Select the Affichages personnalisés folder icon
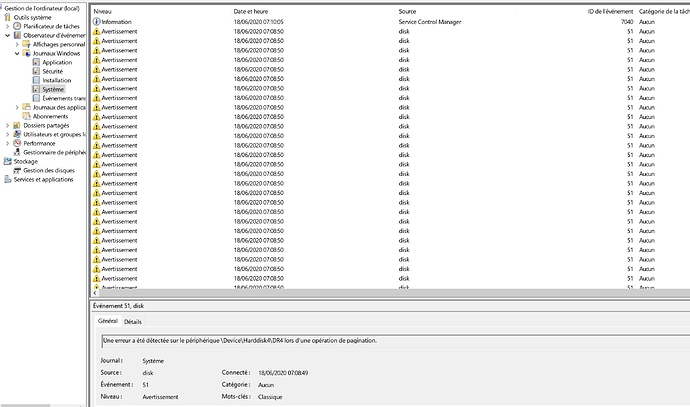The height and width of the screenshot is (407, 690). point(26,44)
